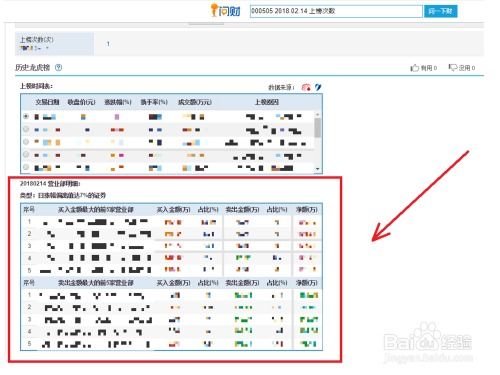500x375 pixels.
Task: Click the thumbs-down 没用 icon
Action: [x=453, y=68]
